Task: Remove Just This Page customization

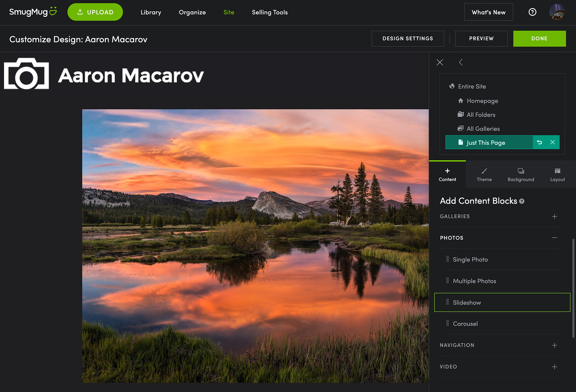Action: [x=553, y=143]
